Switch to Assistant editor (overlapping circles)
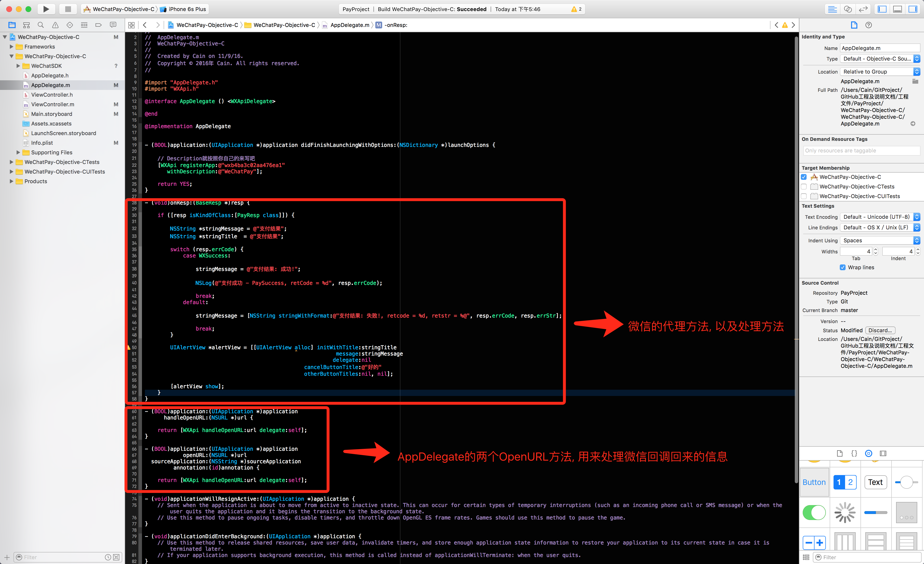This screenshot has height=564, width=924. point(848,9)
